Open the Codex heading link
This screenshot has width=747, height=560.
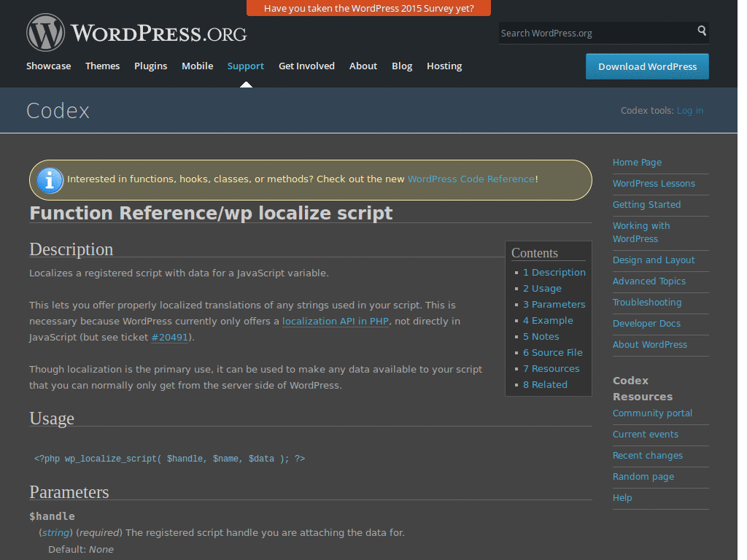pyautogui.click(x=58, y=111)
